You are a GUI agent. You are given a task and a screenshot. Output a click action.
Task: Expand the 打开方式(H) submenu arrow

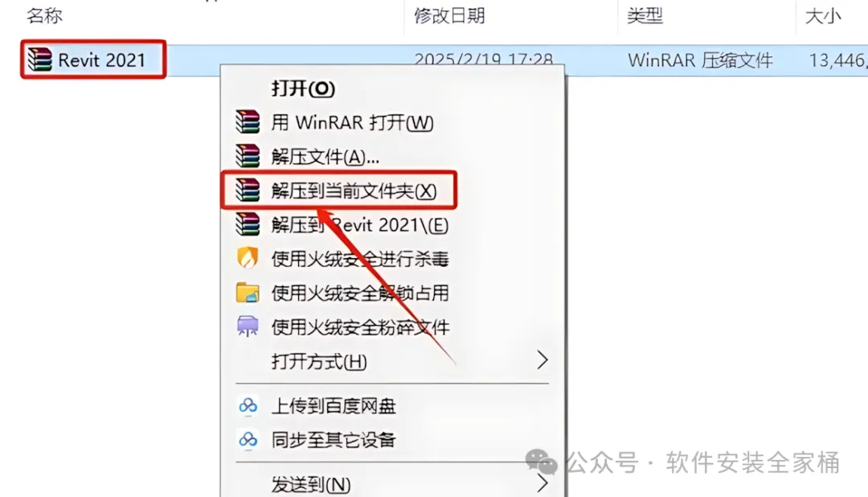pyautogui.click(x=542, y=361)
